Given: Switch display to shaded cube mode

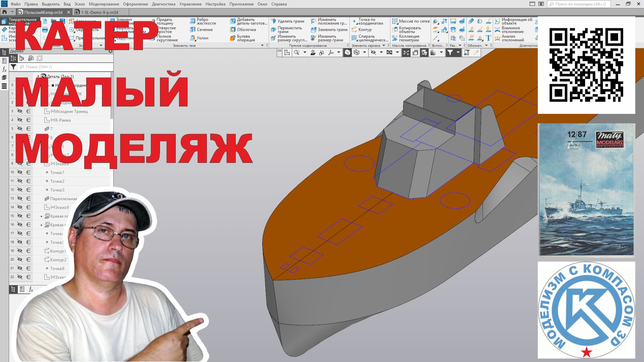Looking at the screenshot, I should tap(347, 52).
